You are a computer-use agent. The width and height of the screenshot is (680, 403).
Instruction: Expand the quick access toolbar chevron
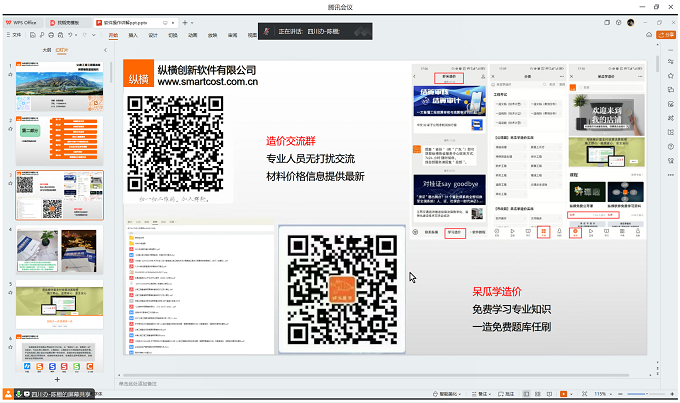coord(94,35)
